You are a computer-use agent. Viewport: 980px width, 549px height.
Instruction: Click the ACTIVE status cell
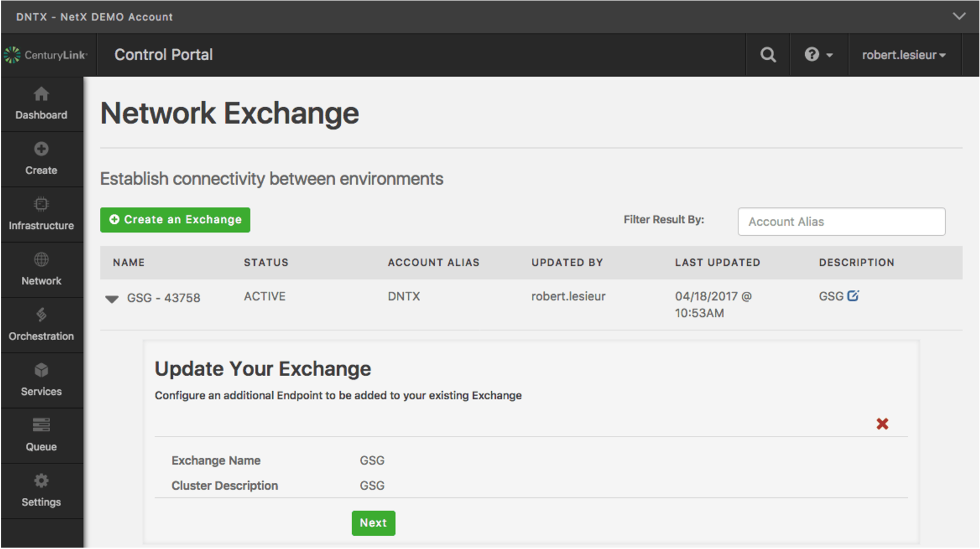click(265, 296)
